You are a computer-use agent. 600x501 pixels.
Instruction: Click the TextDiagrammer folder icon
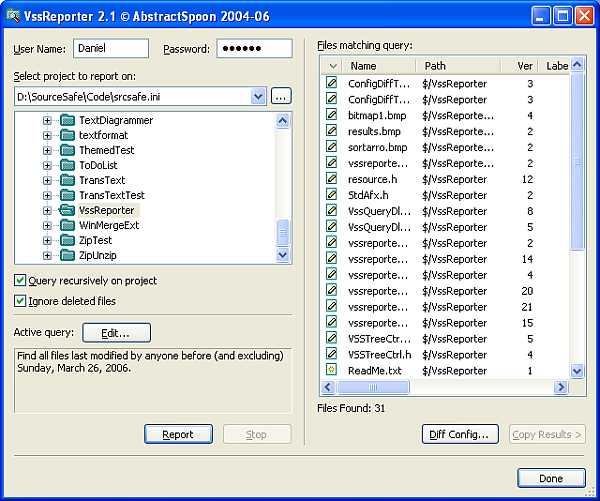67,120
